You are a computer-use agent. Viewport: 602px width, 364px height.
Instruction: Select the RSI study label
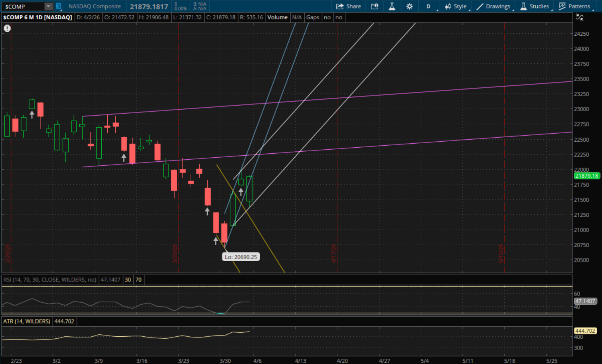(50, 280)
